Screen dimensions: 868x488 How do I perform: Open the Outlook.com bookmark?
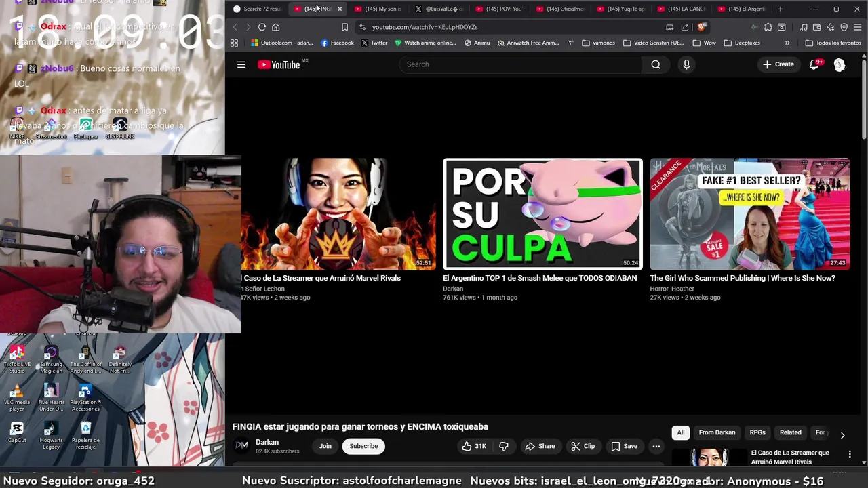point(282,43)
